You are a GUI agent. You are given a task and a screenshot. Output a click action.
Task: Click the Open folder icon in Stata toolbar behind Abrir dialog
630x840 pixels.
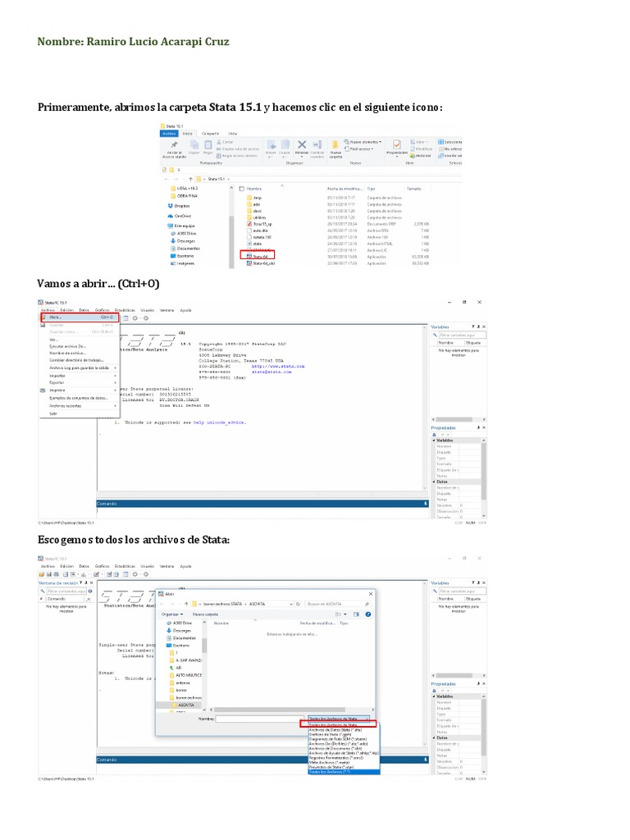pos(41,574)
